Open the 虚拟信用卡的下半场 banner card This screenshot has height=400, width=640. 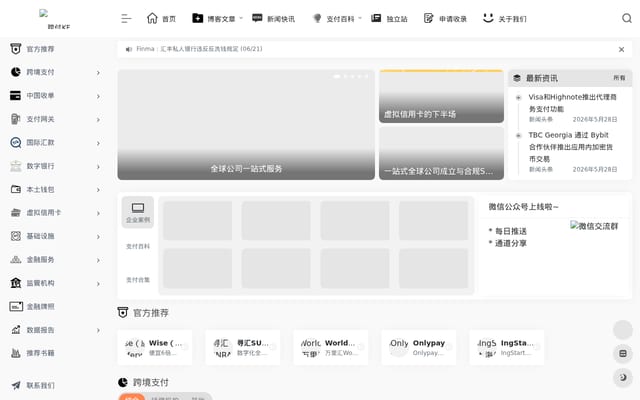point(441,96)
